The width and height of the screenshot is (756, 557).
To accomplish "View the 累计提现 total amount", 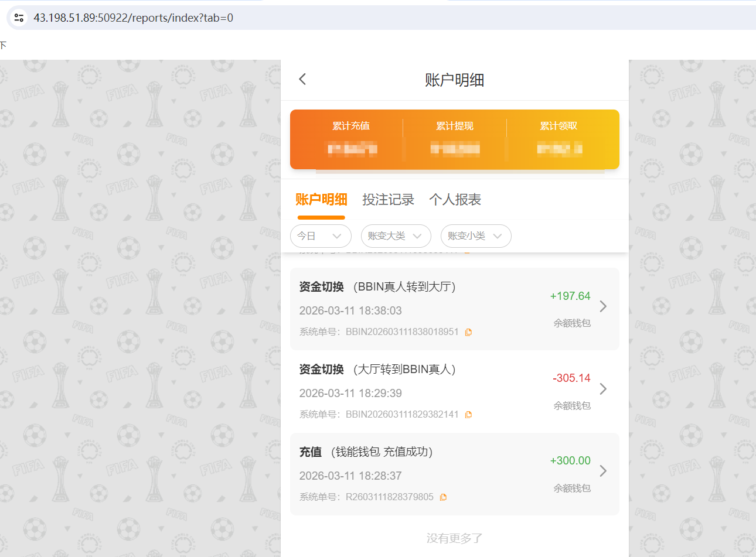I will coord(454,149).
